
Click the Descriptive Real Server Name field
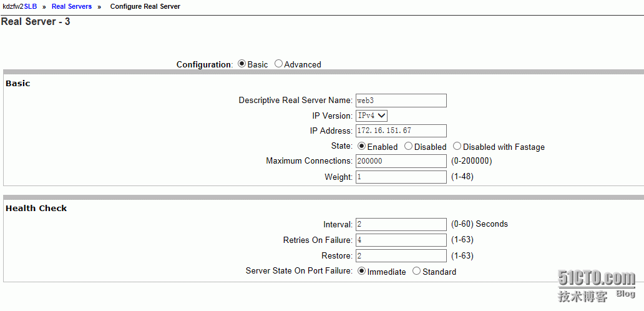[x=401, y=101]
